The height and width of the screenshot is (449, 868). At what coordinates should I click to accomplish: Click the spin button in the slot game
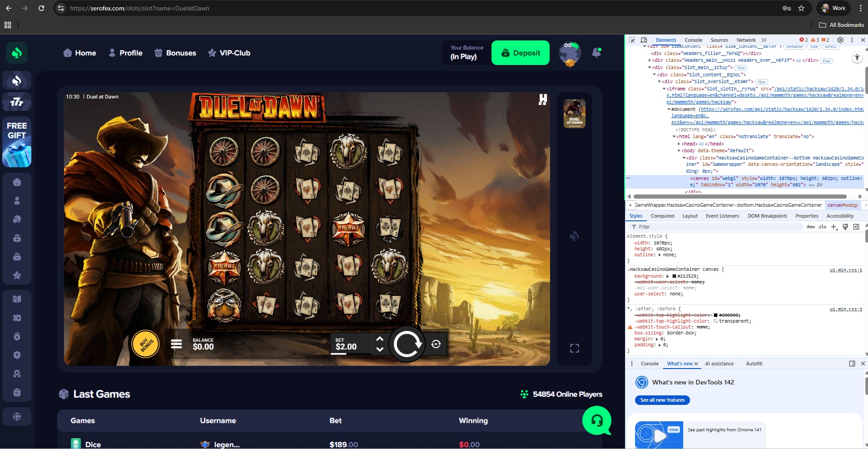(407, 344)
